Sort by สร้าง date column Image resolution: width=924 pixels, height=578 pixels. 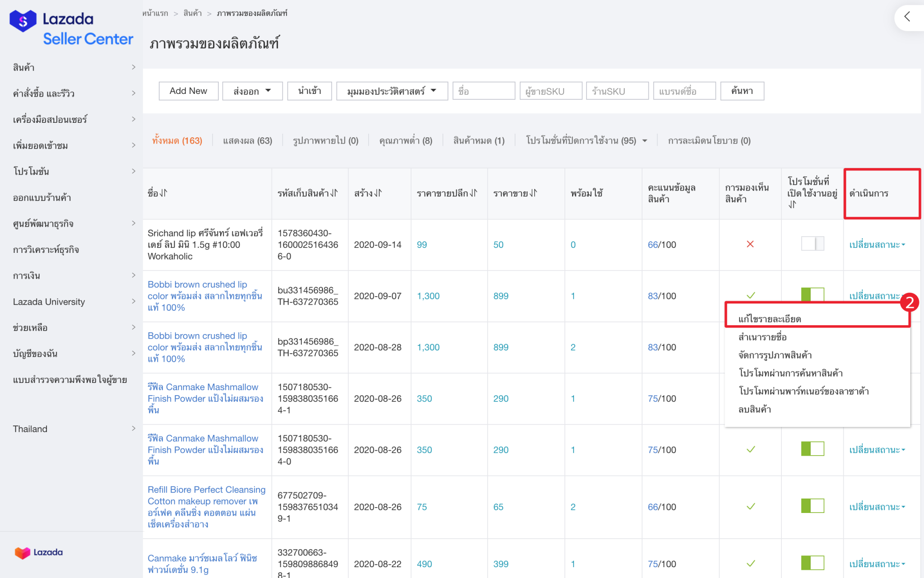[378, 193]
